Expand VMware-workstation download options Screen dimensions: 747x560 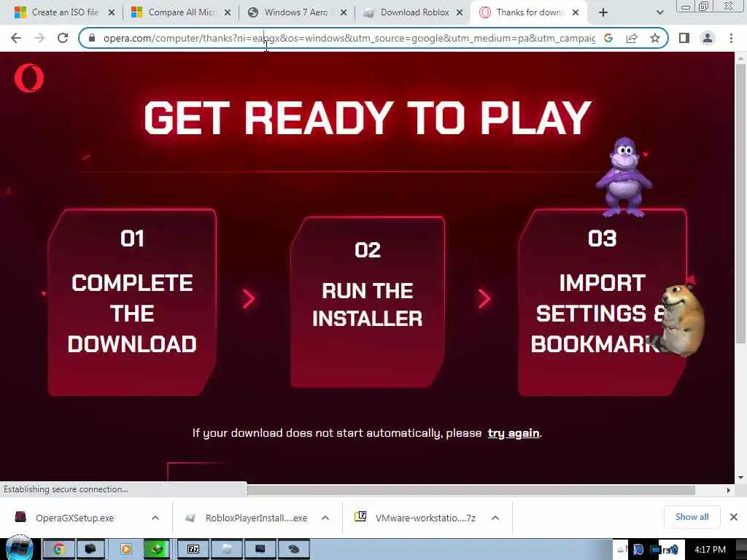point(495,518)
